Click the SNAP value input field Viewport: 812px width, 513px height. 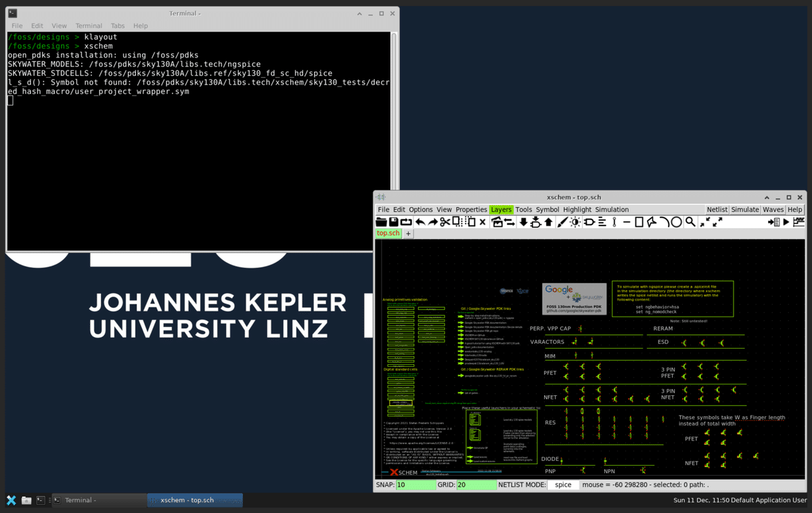pos(416,485)
